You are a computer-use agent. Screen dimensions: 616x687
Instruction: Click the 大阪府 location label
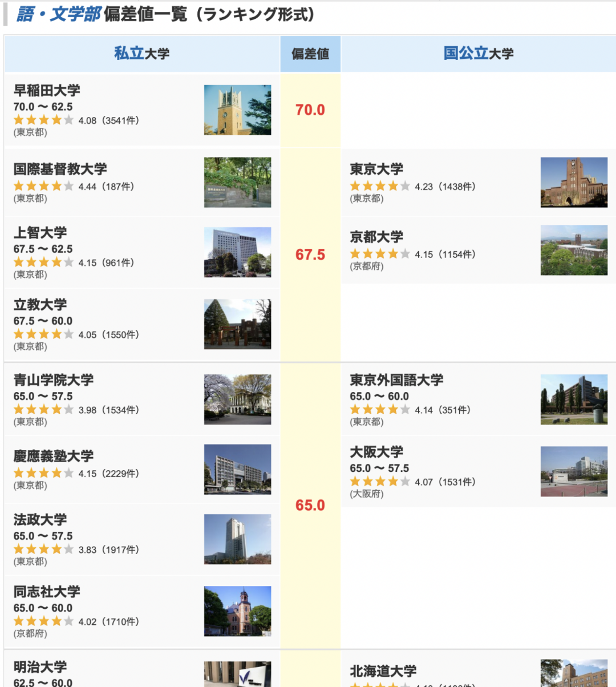(x=367, y=494)
